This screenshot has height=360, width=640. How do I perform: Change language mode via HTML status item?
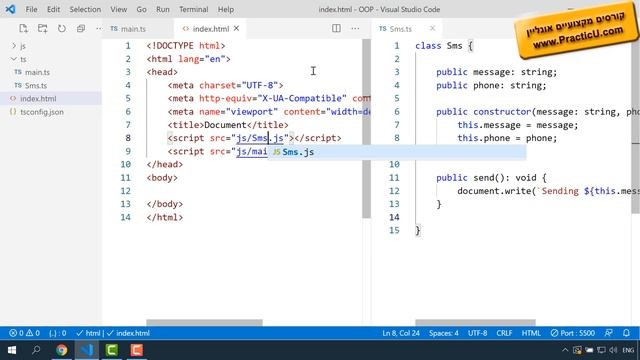coord(531,333)
